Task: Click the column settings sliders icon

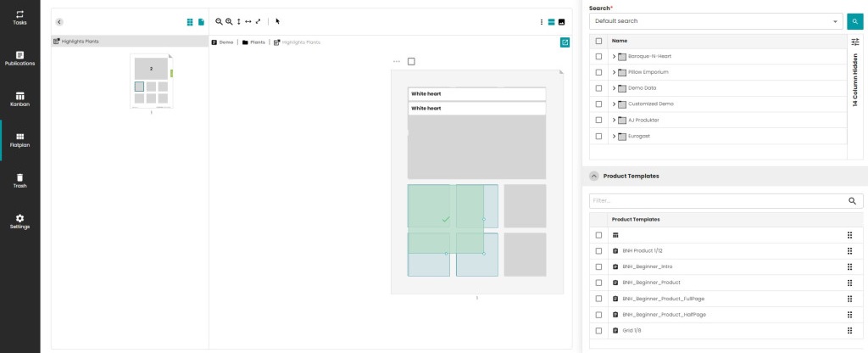Action: (854, 41)
